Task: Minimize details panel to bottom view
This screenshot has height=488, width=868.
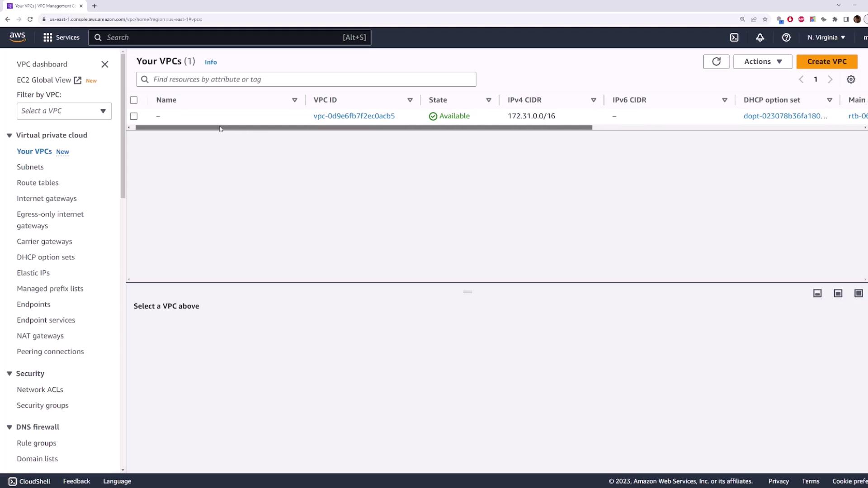Action: [x=817, y=293]
